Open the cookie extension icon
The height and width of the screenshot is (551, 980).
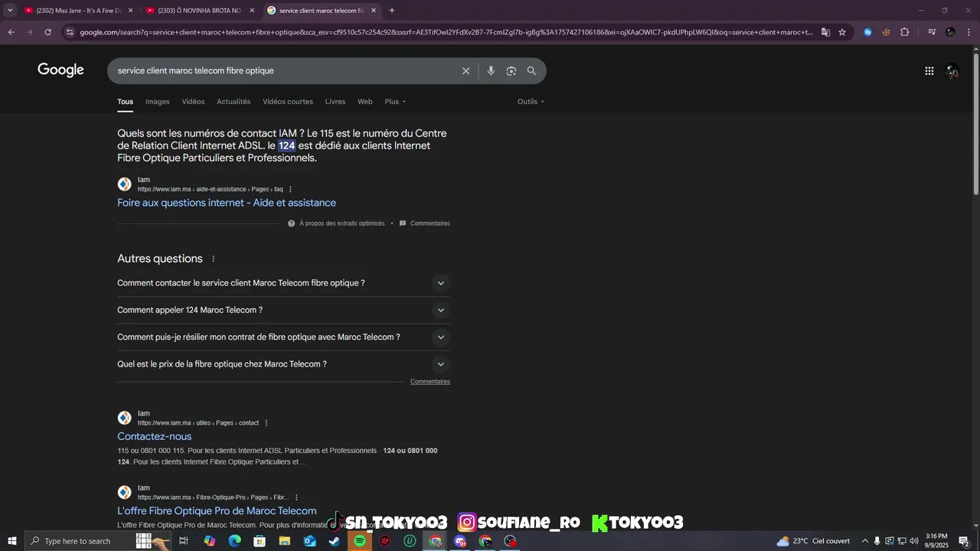click(886, 32)
